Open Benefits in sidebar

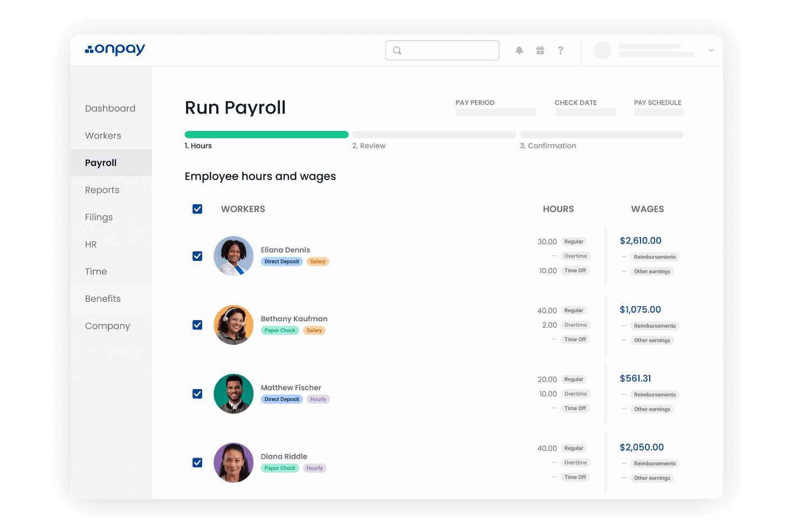[102, 299]
